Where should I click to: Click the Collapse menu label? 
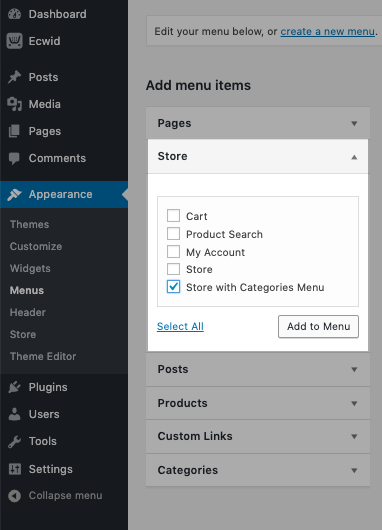point(65,496)
